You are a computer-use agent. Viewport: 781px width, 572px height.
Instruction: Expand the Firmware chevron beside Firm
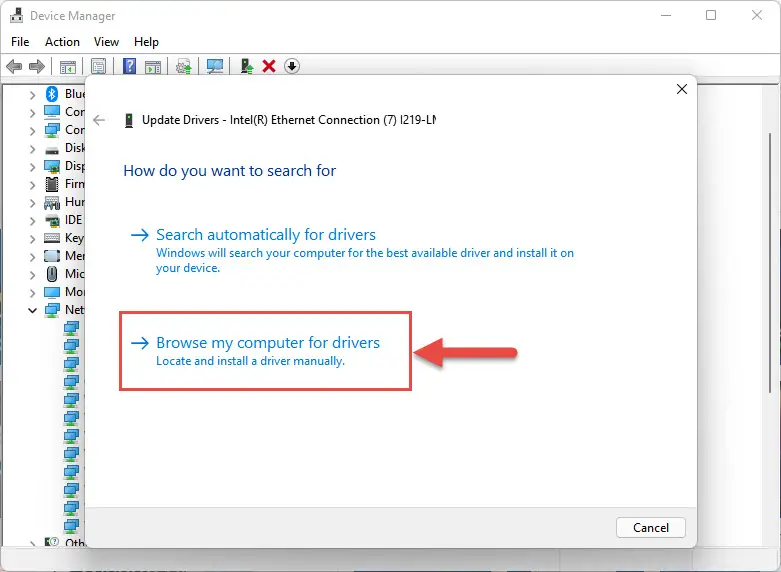pyautogui.click(x=32, y=185)
